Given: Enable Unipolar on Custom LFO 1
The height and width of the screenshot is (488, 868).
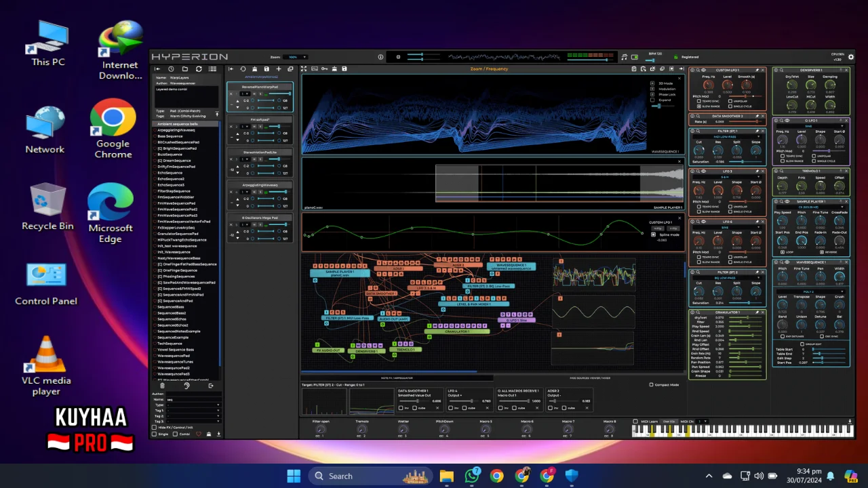Looking at the screenshot, I should tap(730, 101).
